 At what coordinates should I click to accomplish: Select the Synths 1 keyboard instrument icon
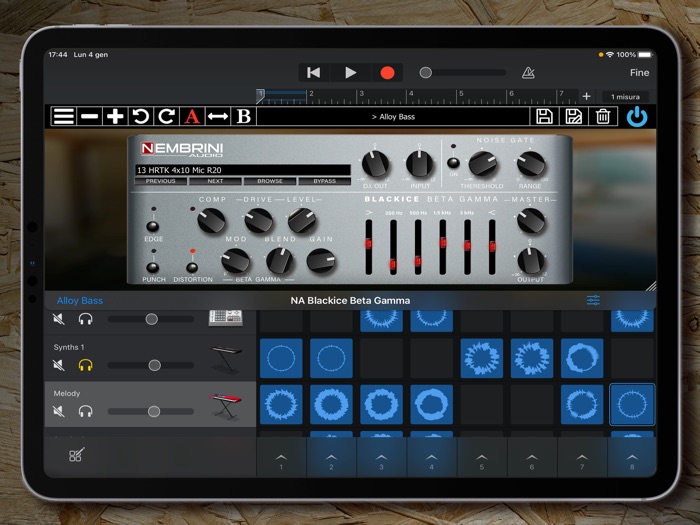(x=225, y=358)
